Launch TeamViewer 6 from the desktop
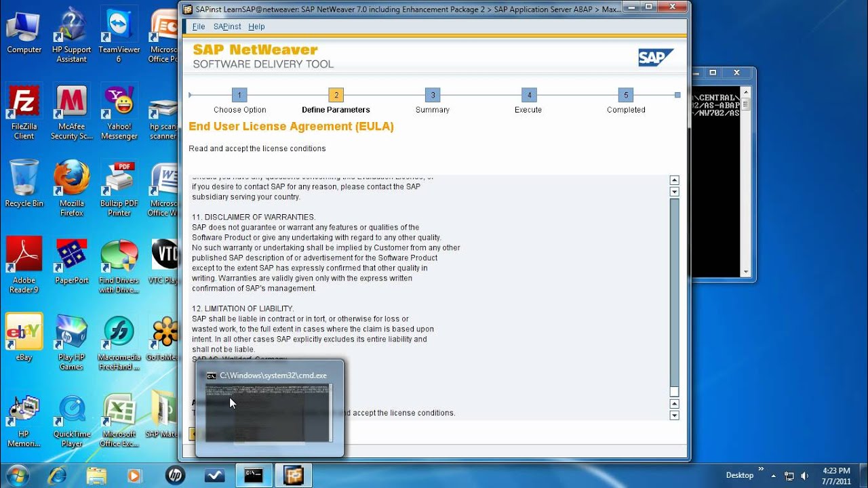868x488 pixels. click(x=119, y=35)
